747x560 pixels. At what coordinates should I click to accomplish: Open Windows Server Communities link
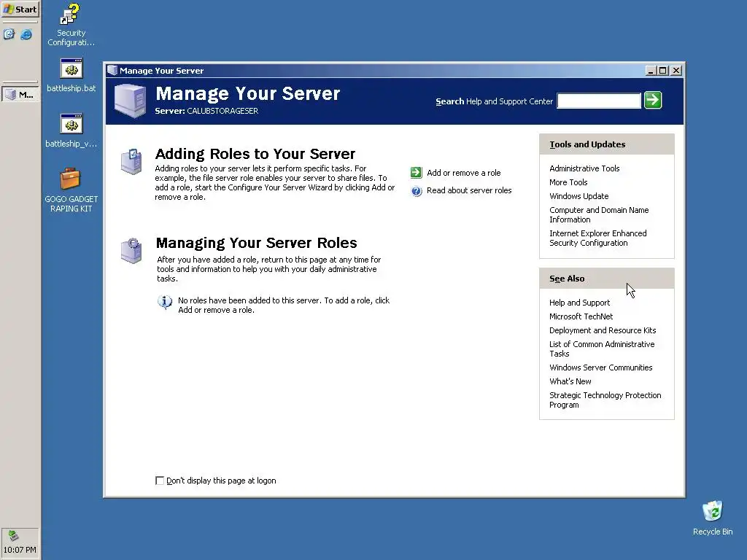[x=601, y=367]
